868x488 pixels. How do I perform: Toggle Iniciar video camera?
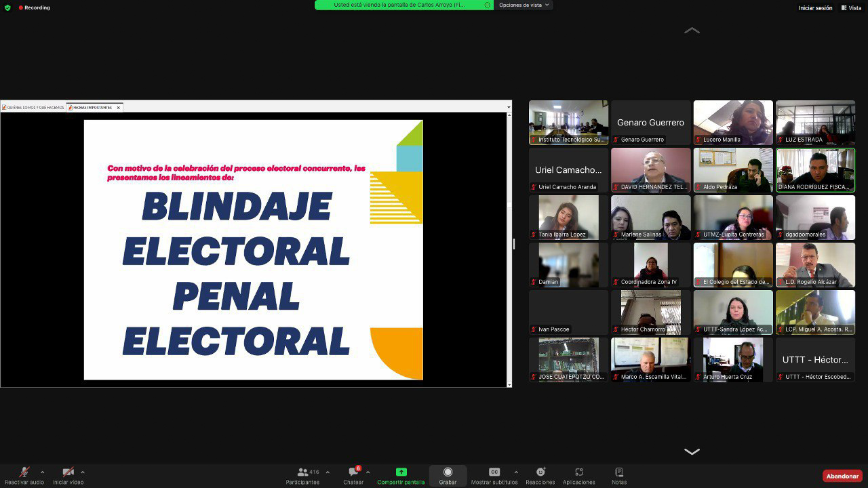click(68, 472)
